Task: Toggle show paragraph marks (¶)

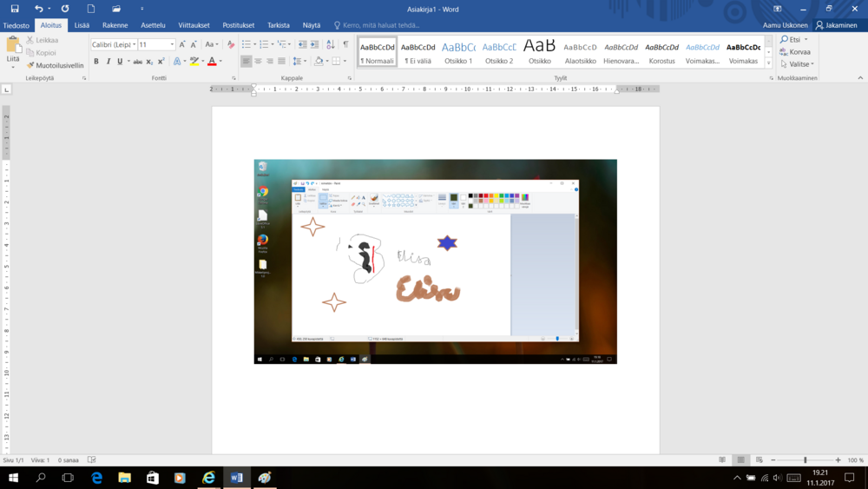Action: coord(345,44)
